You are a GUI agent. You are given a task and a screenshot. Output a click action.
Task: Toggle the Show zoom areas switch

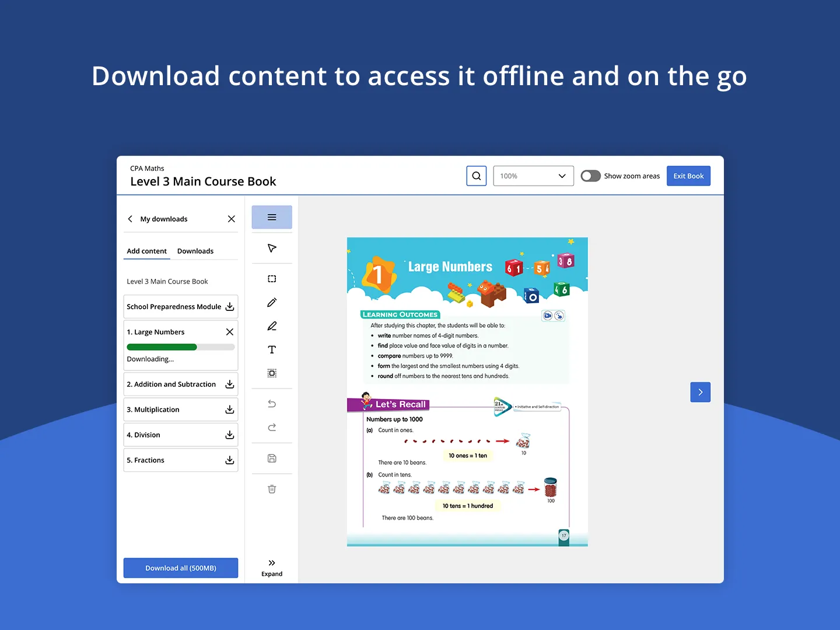590,176
